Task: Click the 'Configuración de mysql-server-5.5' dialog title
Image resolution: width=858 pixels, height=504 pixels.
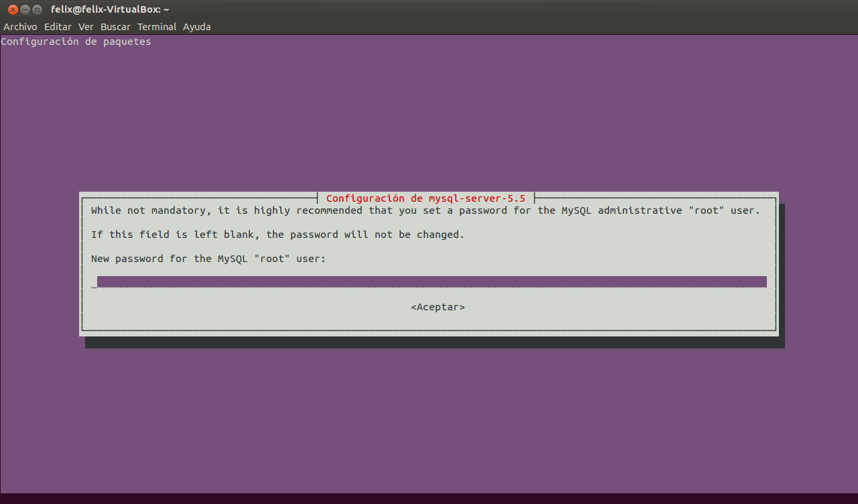Action: pyautogui.click(x=426, y=198)
